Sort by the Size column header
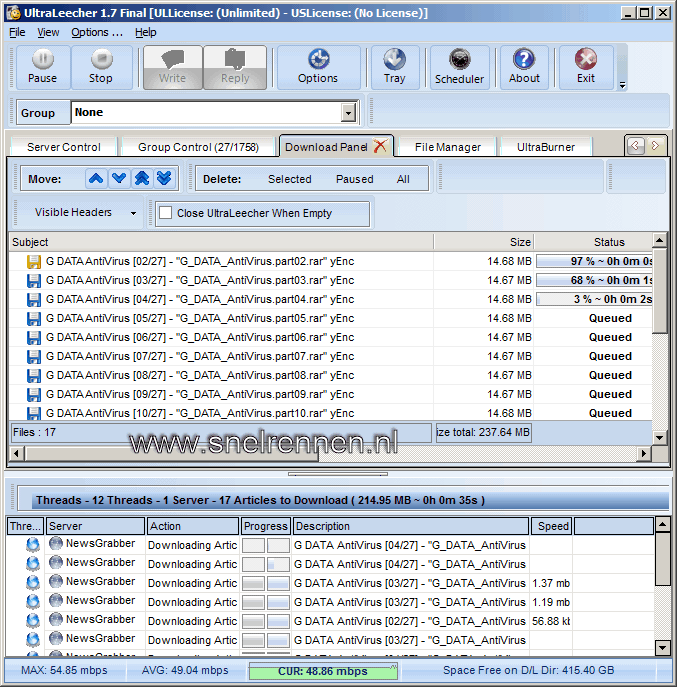The image size is (677, 687). click(x=484, y=242)
